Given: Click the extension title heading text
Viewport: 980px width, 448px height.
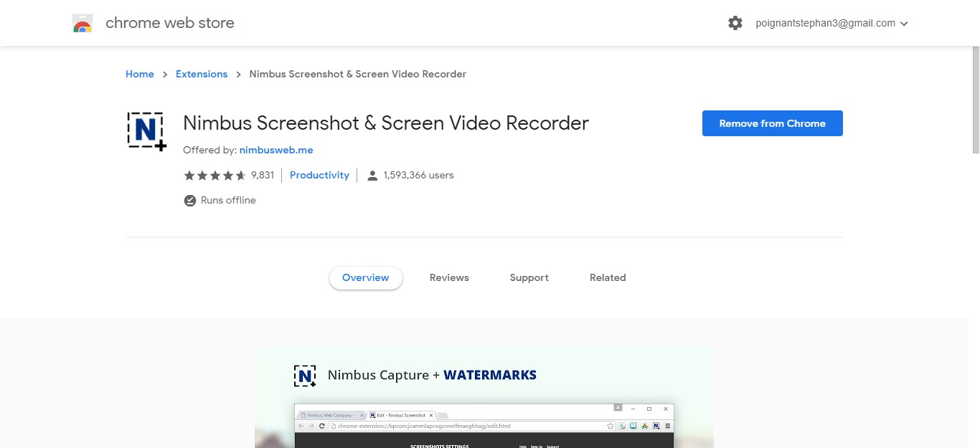Looking at the screenshot, I should click(386, 123).
